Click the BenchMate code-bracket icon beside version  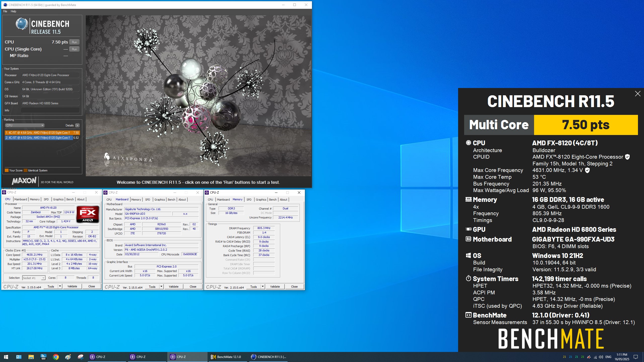pyautogui.click(x=468, y=315)
